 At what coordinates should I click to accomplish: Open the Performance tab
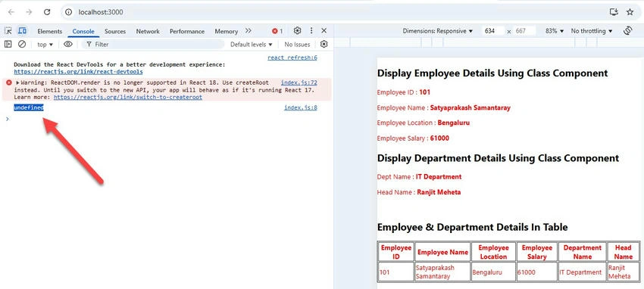pos(187,31)
